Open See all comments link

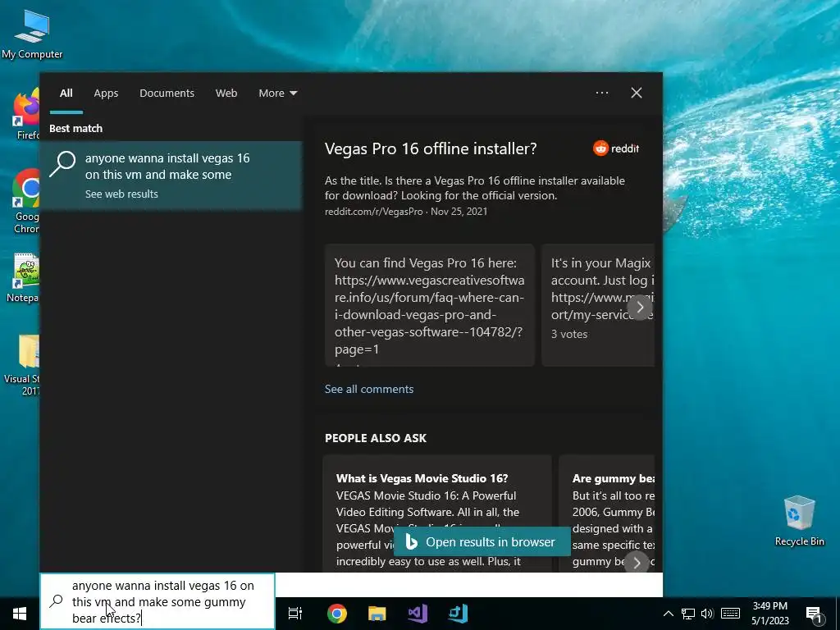(369, 389)
